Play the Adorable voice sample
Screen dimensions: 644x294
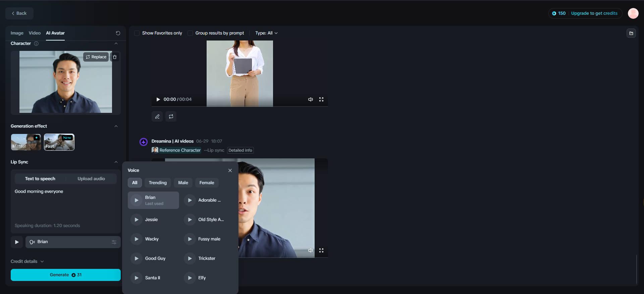(190, 200)
